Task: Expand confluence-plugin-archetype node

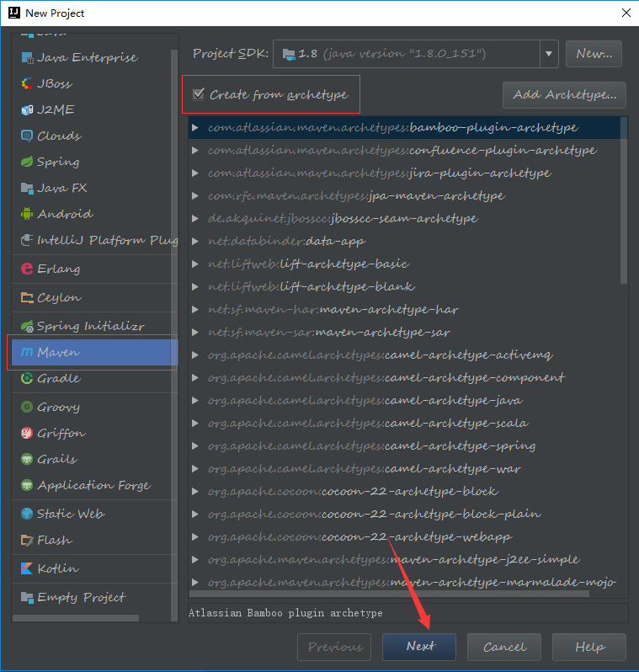Action: [x=195, y=151]
